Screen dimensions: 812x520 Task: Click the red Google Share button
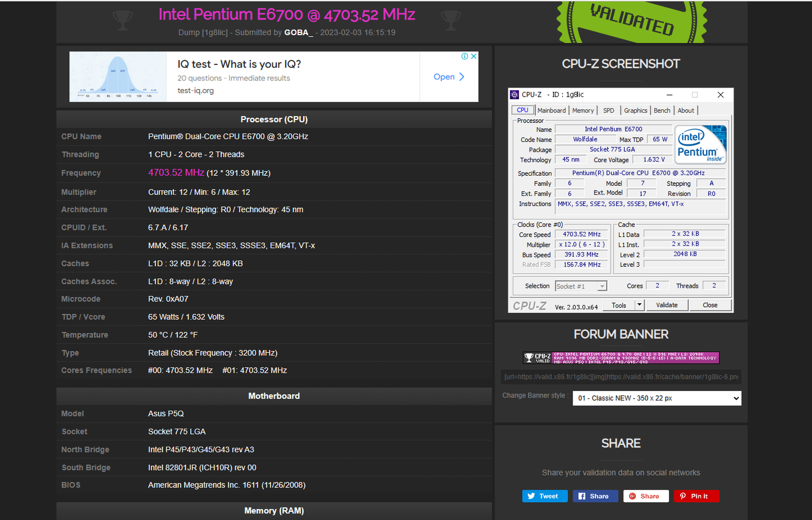coord(646,496)
